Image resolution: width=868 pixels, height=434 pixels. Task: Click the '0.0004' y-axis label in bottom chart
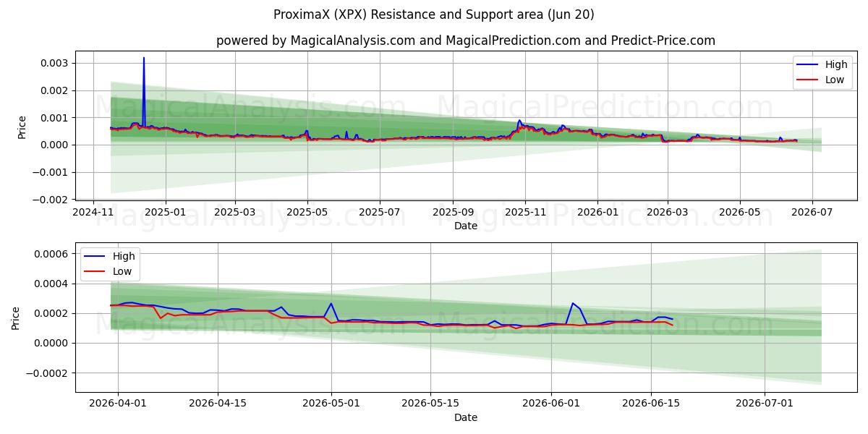click(54, 284)
